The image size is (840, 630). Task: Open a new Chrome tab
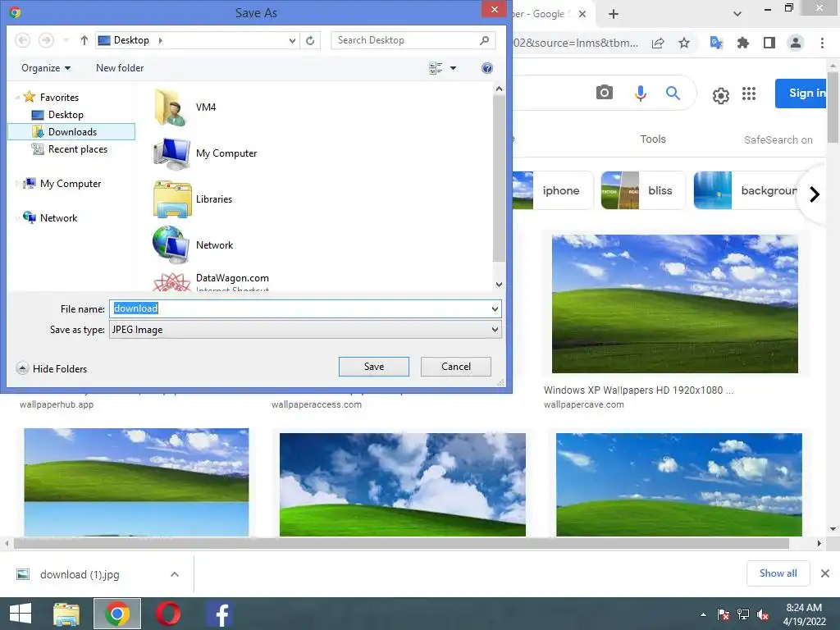click(x=614, y=14)
